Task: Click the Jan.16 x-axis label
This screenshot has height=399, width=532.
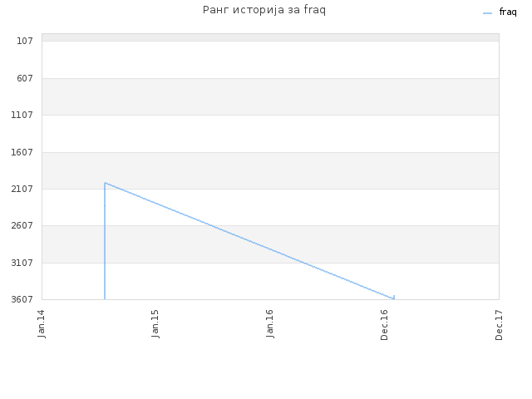Action: click(x=269, y=323)
